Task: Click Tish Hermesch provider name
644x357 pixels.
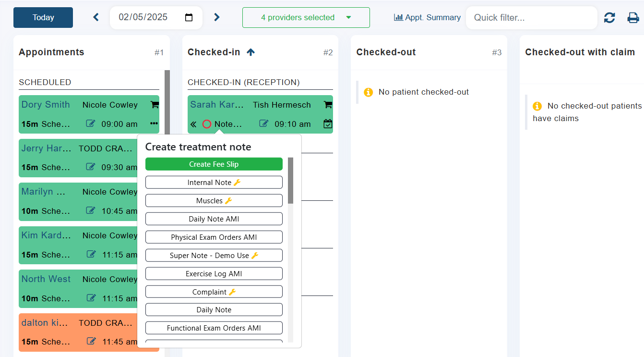Action: [x=282, y=105]
